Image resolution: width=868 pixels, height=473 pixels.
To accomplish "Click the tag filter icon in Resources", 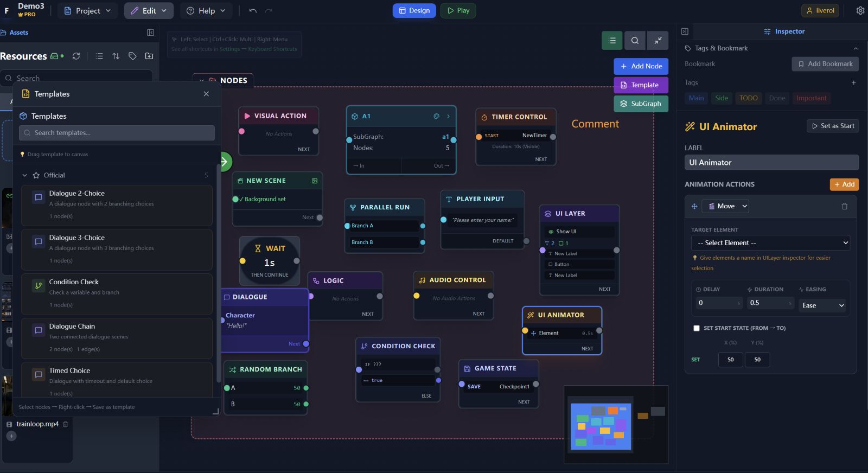I will (132, 56).
